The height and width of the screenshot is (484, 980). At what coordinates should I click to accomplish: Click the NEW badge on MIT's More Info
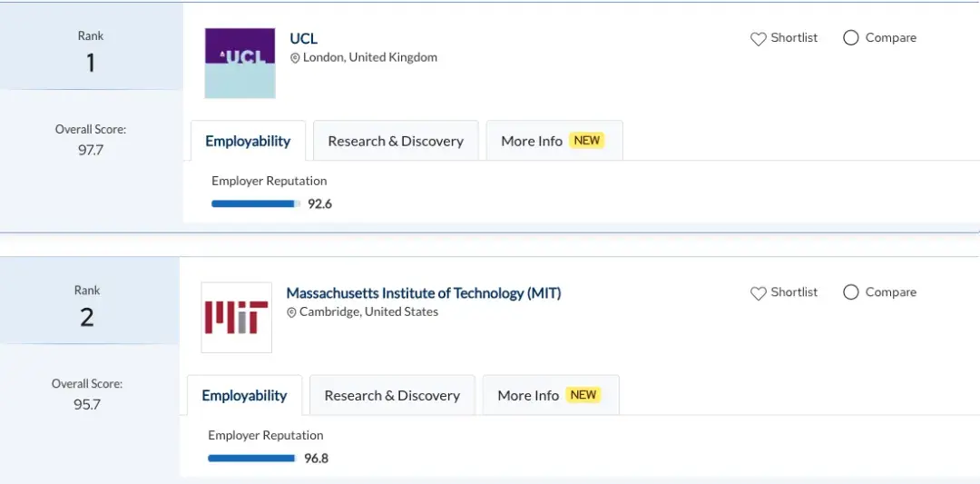click(583, 395)
